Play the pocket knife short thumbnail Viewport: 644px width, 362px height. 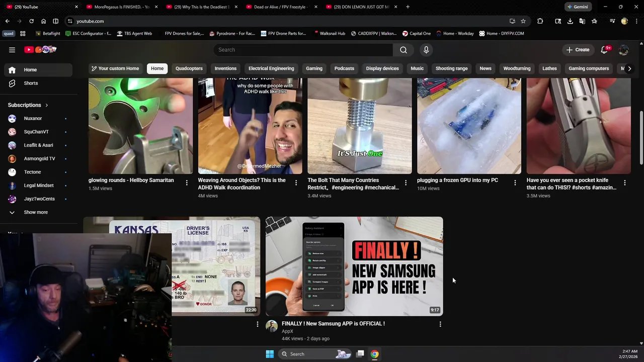pos(579,126)
